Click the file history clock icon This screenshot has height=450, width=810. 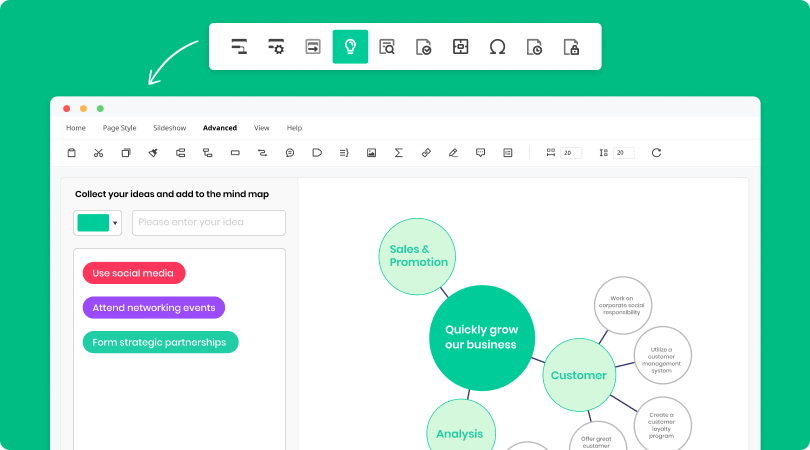(534, 46)
